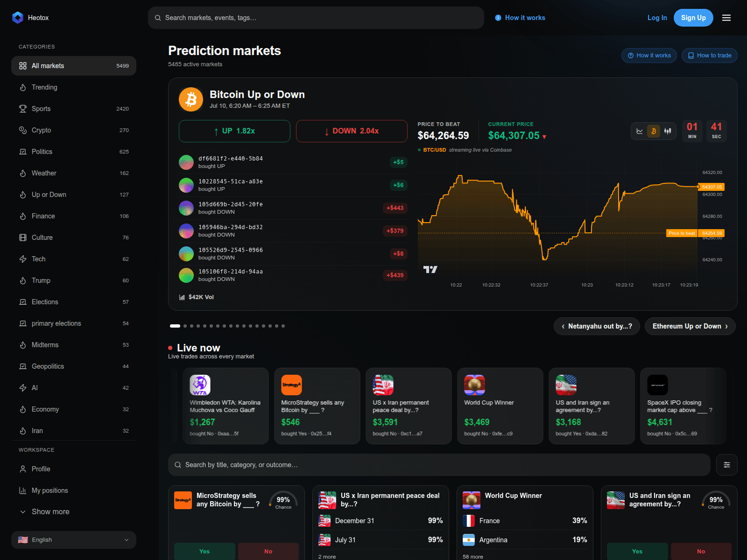Screen dimensions: 747x560
Task: Go to the last carousel dot
Action: pos(283,326)
